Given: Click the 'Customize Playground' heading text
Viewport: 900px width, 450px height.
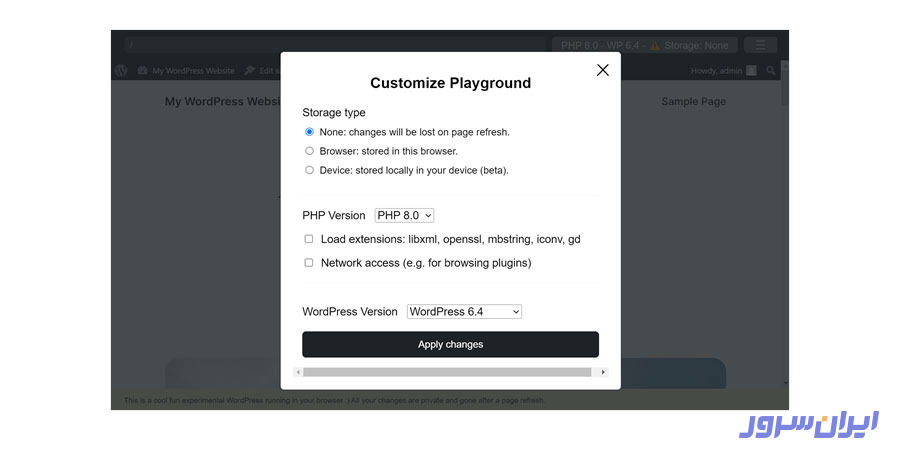Looking at the screenshot, I should tap(451, 83).
